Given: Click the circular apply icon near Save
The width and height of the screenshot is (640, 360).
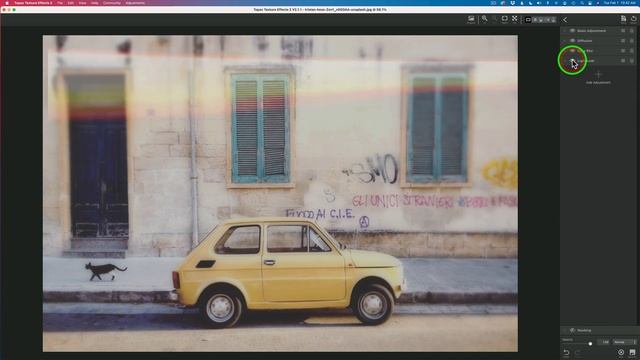Looking at the screenshot, I should [621, 353].
